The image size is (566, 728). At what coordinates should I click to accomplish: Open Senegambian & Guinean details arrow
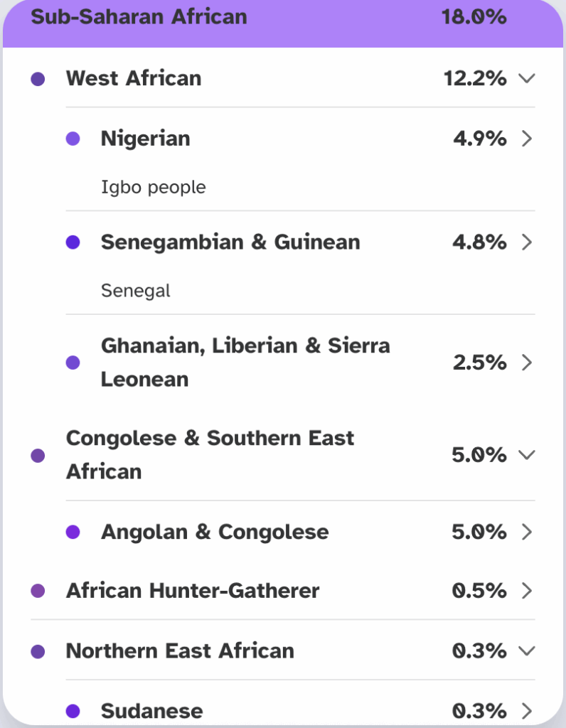[526, 242]
